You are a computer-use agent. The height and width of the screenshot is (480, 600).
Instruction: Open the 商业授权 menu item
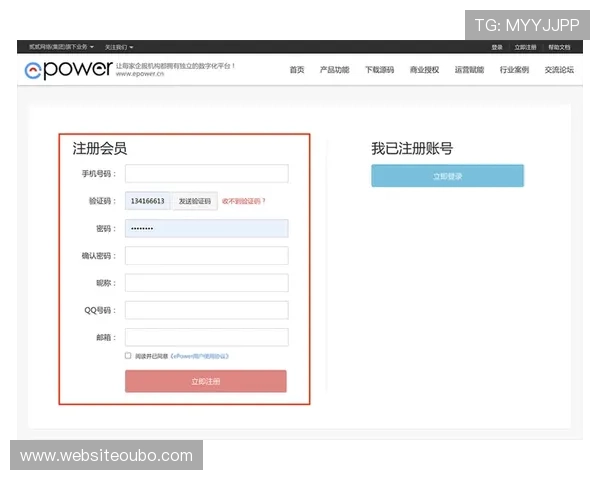[424, 70]
